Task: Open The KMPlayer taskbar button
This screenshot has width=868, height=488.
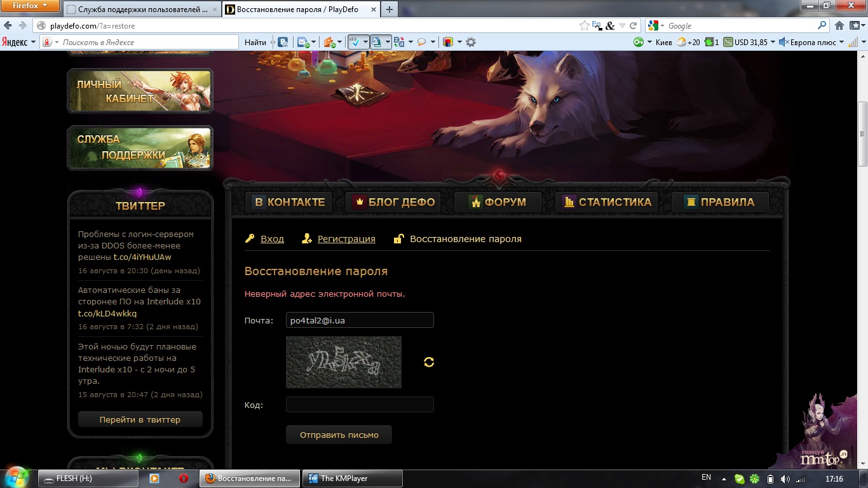Action: coord(352,478)
